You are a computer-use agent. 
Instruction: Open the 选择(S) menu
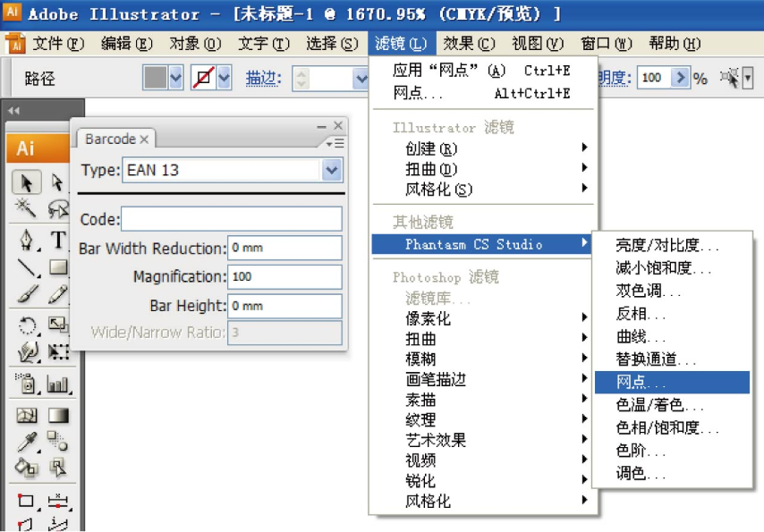(x=332, y=43)
